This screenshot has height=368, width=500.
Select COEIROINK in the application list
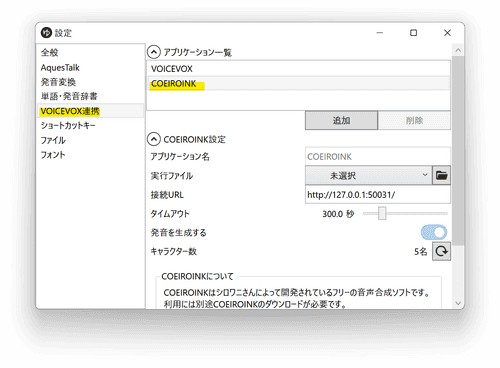click(x=298, y=84)
